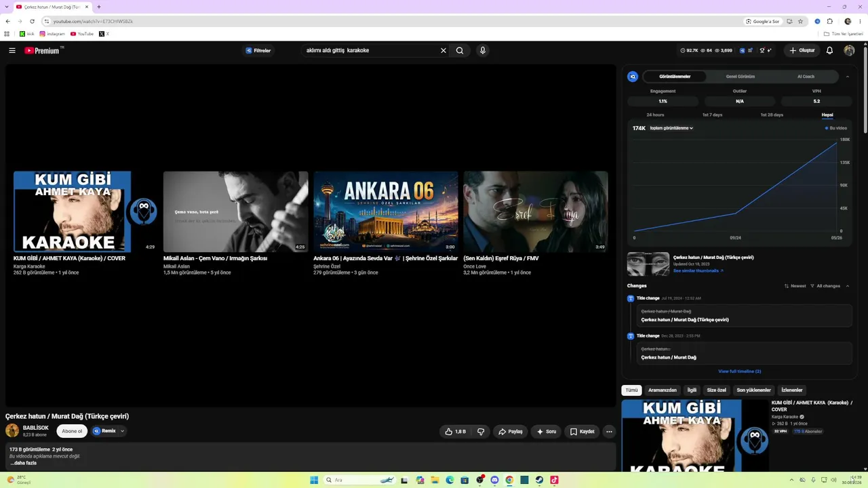
Task: Filter recommendations by İzlenenler chip
Action: 792,390
